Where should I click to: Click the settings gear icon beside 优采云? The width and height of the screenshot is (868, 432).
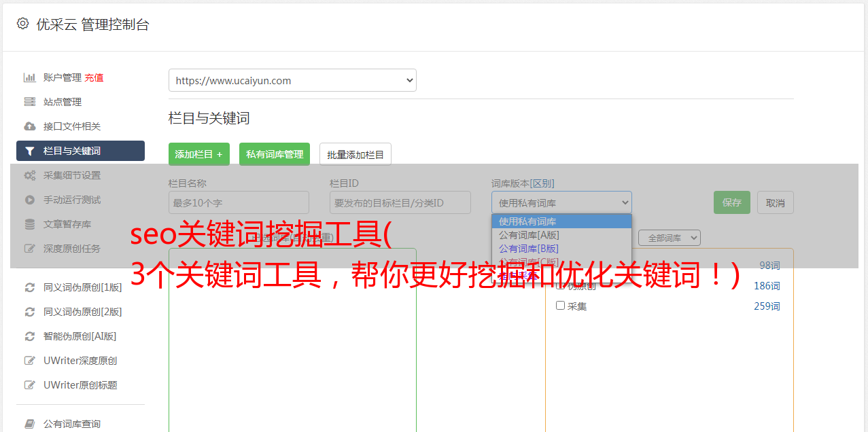pos(22,24)
